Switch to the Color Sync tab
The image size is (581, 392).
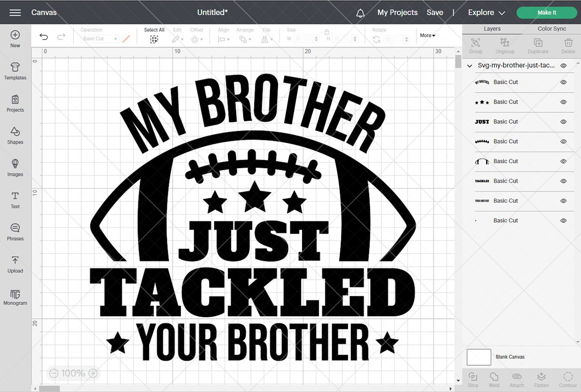click(551, 28)
